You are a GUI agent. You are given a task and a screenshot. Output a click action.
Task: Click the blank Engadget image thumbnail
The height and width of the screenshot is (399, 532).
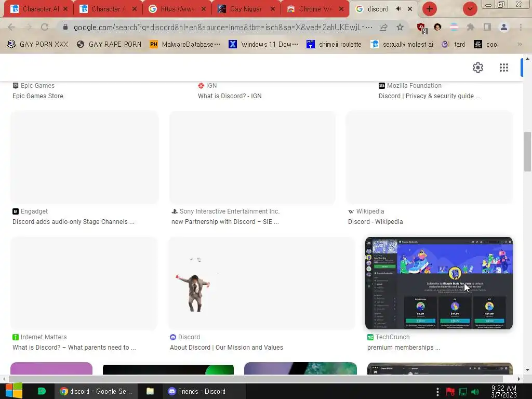pos(85,157)
